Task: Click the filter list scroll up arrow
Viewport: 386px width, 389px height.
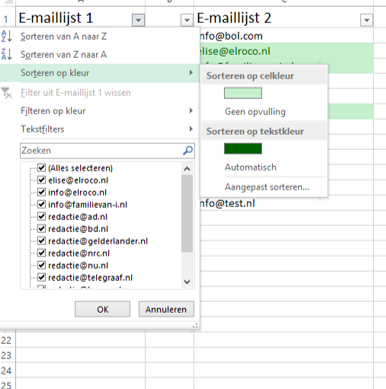Action: [x=187, y=169]
